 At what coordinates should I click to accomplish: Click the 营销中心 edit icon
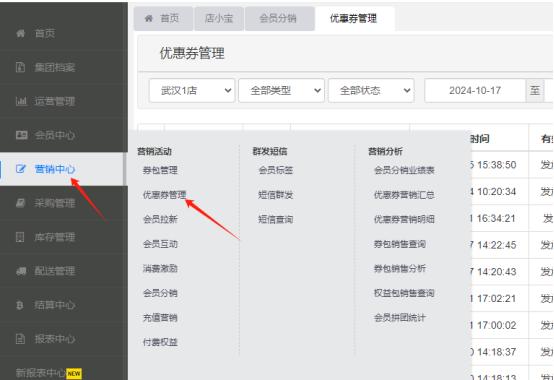[21, 169]
